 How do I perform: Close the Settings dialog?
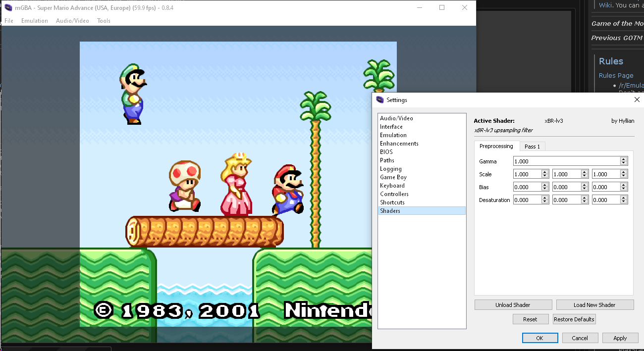pos(637,100)
